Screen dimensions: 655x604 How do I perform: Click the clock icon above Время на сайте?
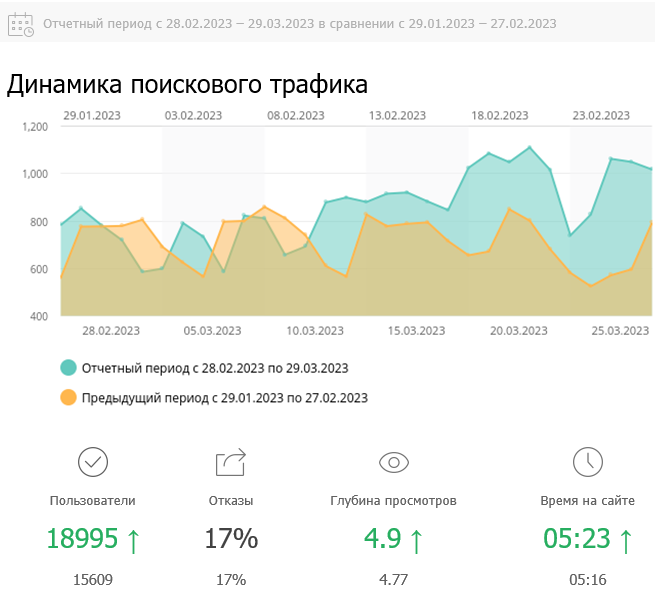tap(588, 462)
